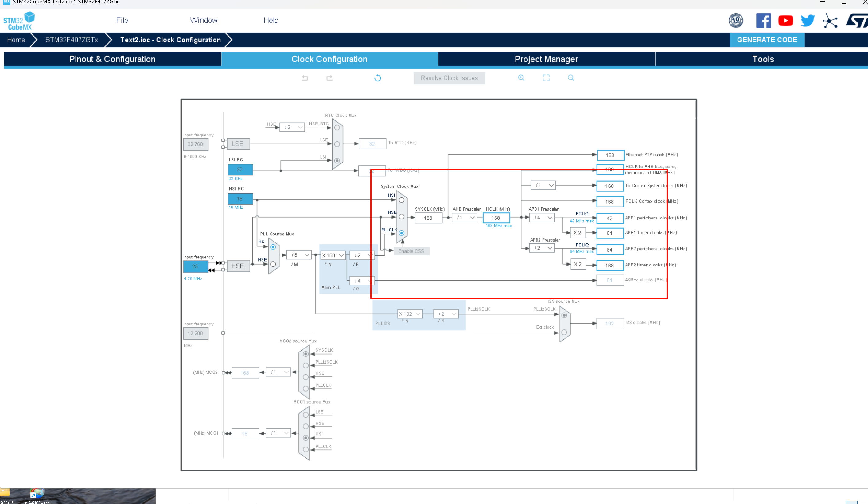Open the ST Facebook page icon
Image resolution: width=868 pixels, height=504 pixels.
[x=764, y=20]
